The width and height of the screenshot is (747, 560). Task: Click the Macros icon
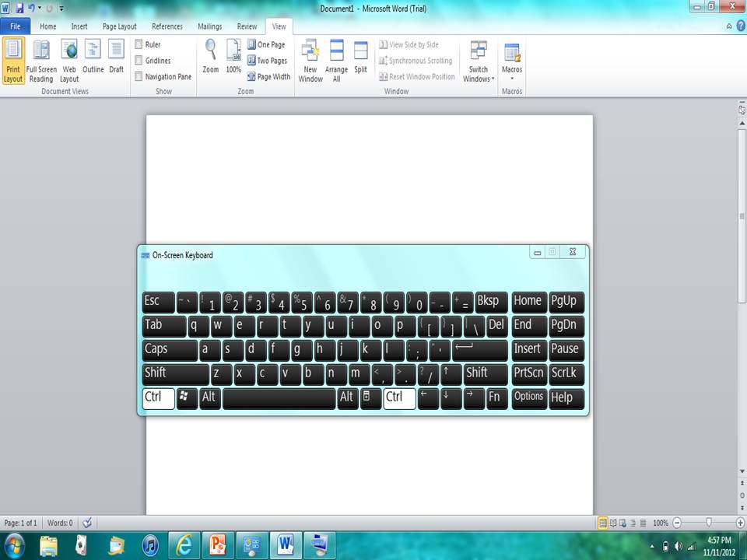coord(512,52)
